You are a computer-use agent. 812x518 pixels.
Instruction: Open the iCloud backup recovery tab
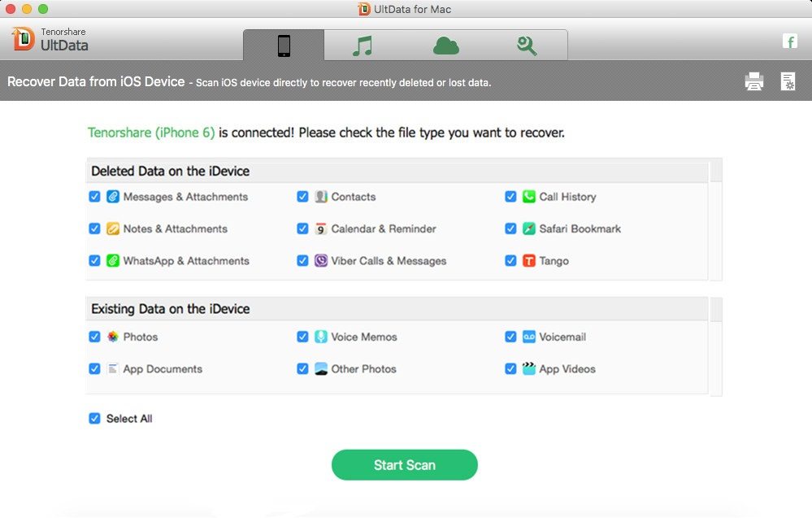446,46
